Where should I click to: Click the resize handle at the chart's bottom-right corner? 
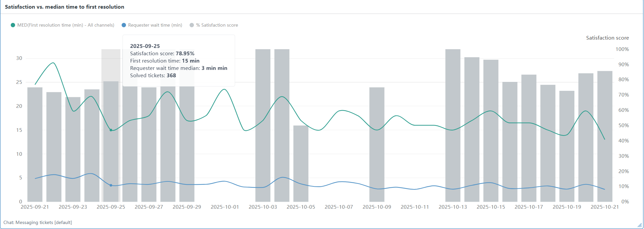(x=639, y=225)
